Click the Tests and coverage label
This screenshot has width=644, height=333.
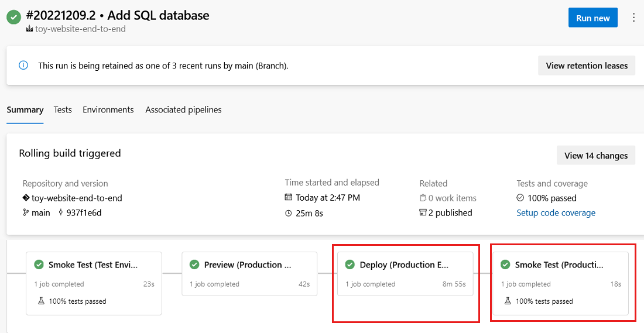[552, 183]
